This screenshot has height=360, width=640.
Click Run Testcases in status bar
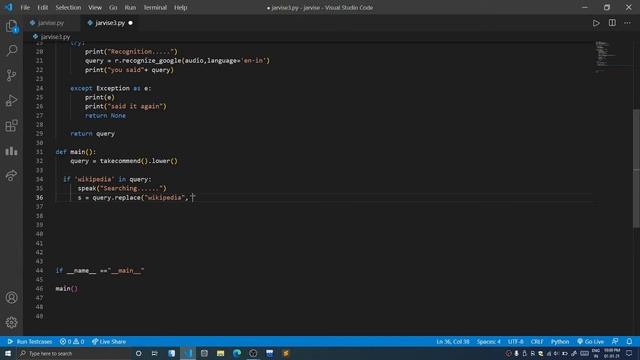click(x=30, y=342)
